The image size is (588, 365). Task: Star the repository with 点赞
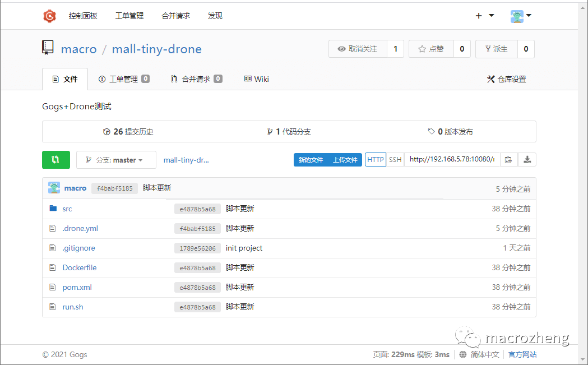coord(431,49)
